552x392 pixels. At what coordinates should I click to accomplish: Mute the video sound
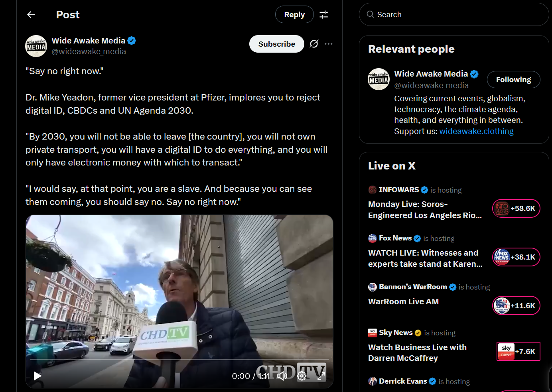(282, 376)
